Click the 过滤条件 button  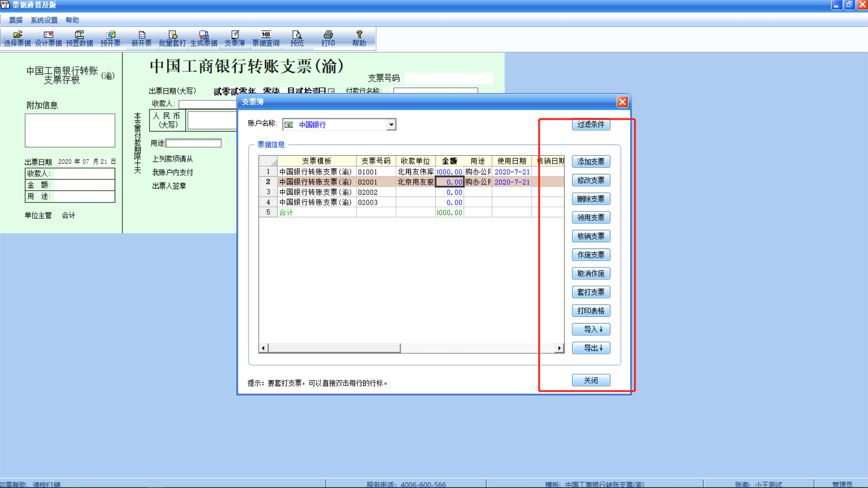591,124
